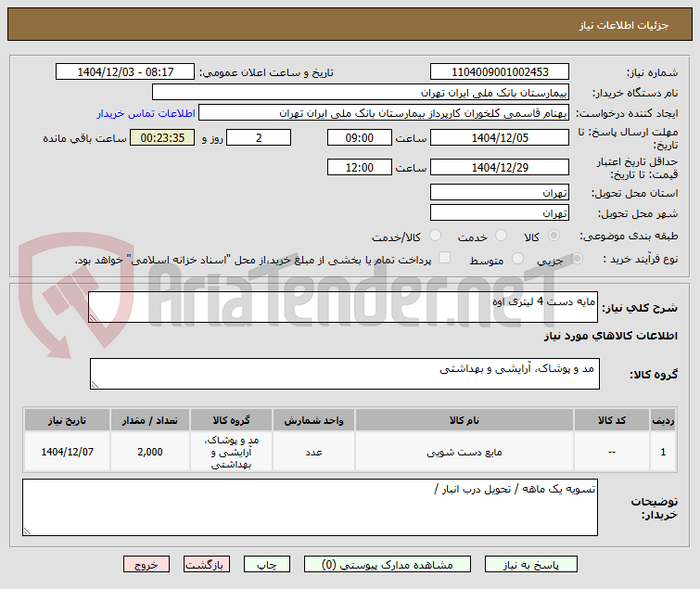Toggle the اسناد خزانه اسلامی payment checkbox
This screenshot has height=589, width=700.
point(444,258)
